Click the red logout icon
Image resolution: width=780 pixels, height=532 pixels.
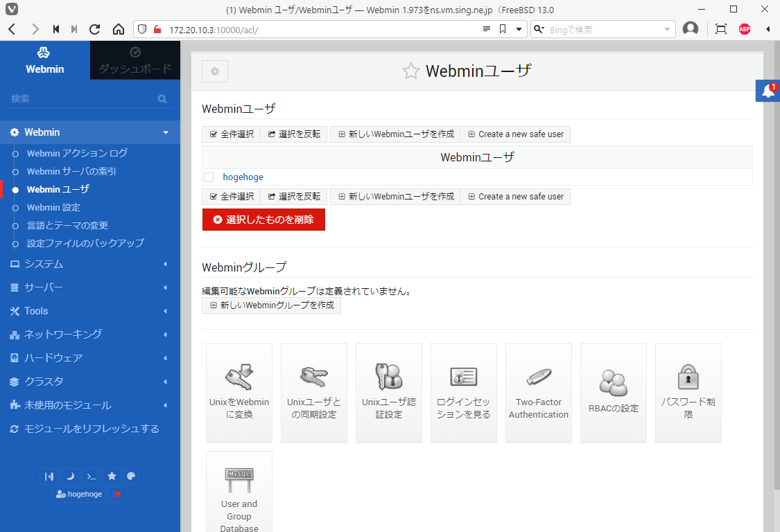click(x=117, y=494)
